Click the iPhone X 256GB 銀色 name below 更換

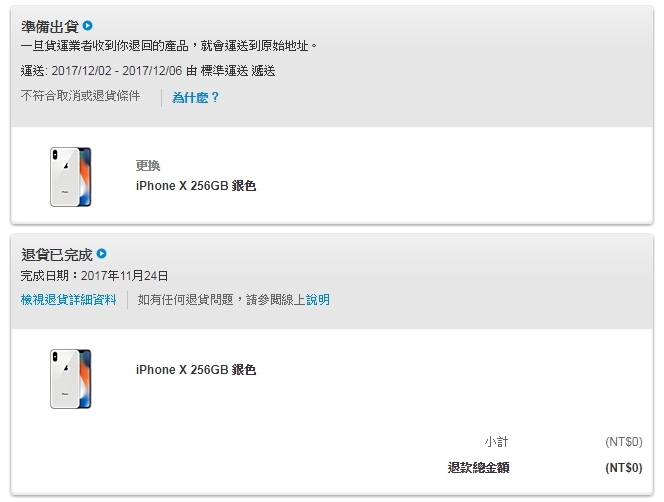click(x=196, y=186)
